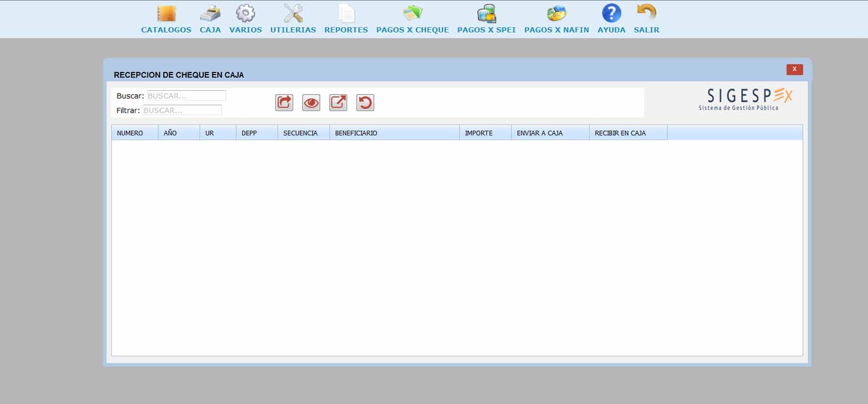
Task: Click the CATALOGOS menu label
Action: (x=166, y=30)
